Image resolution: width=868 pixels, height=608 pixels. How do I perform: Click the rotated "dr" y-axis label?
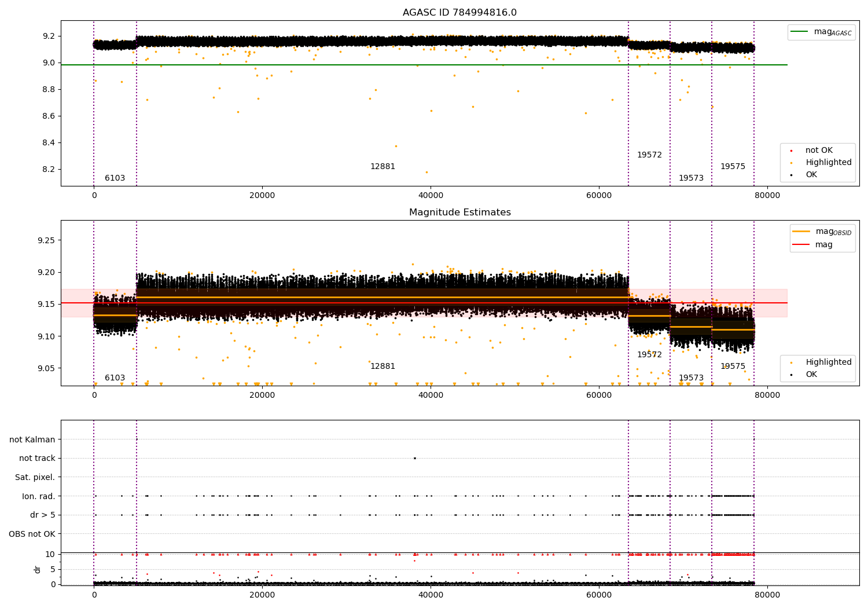click(38, 569)
